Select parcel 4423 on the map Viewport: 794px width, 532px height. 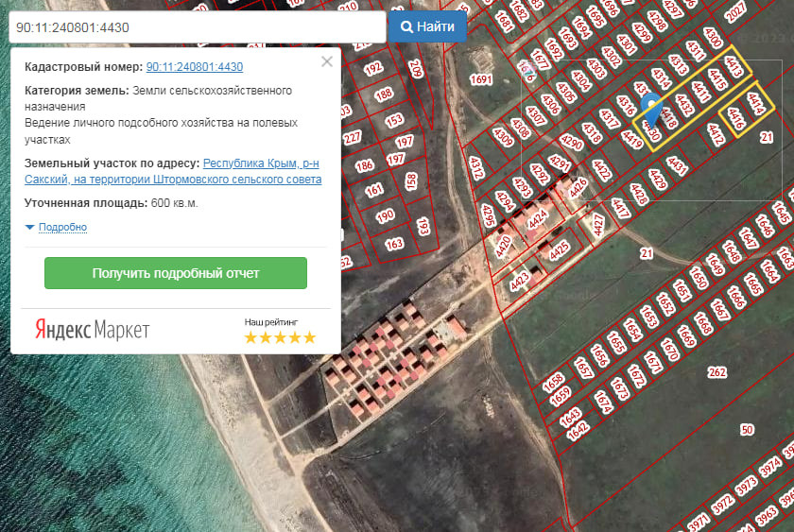point(520,282)
